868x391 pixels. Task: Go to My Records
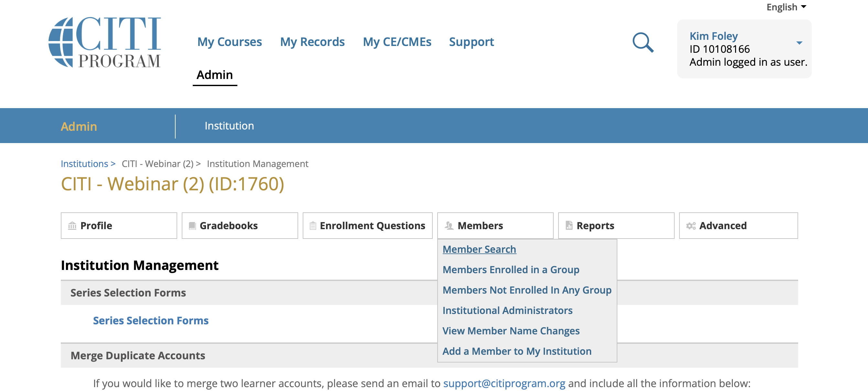312,42
